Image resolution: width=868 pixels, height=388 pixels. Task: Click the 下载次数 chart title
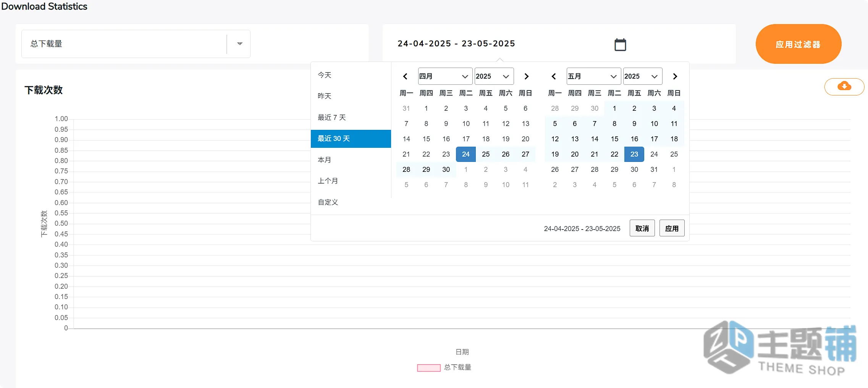pyautogui.click(x=44, y=90)
